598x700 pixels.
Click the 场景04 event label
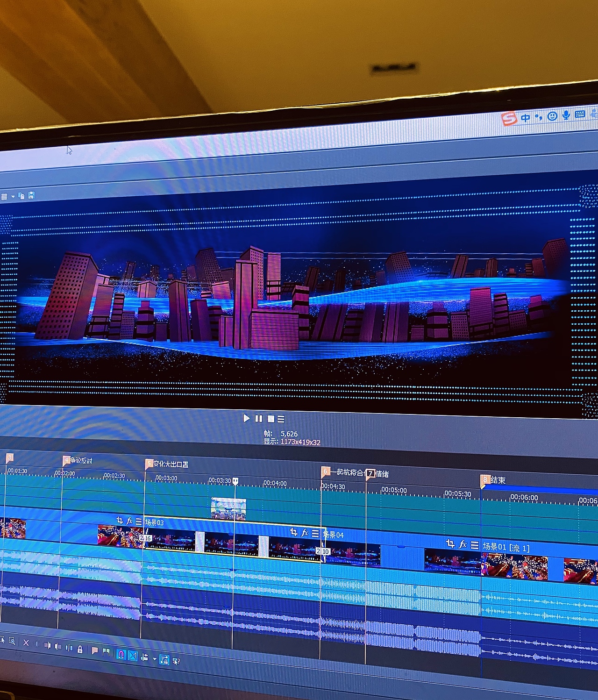pos(333,535)
